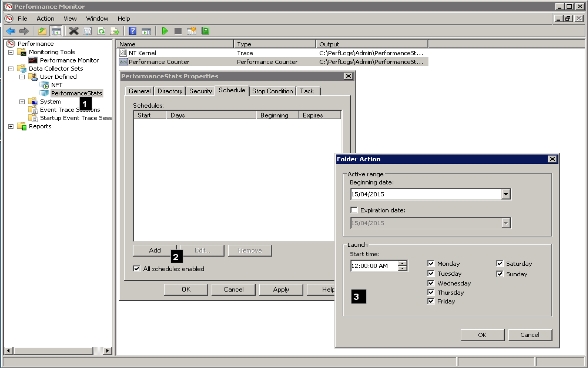Viewport: 588px width, 368px height.
Task: Start the data collector set with green play
Action: click(x=165, y=31)
